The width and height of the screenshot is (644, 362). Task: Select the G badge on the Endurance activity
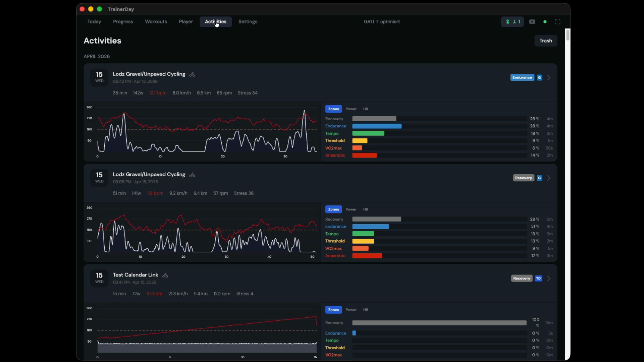(x=539, y=77)
